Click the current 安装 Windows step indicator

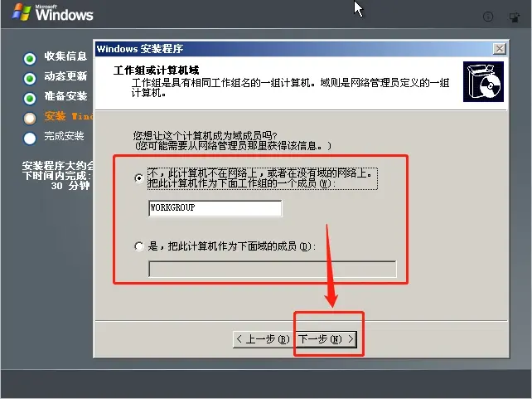click(30, 118)
